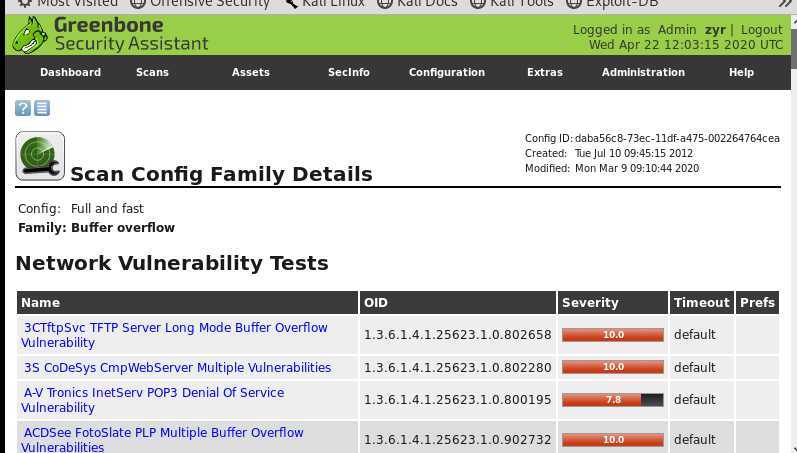
Task: Open the Help menu in navigation bar
Action: (741, 72)
